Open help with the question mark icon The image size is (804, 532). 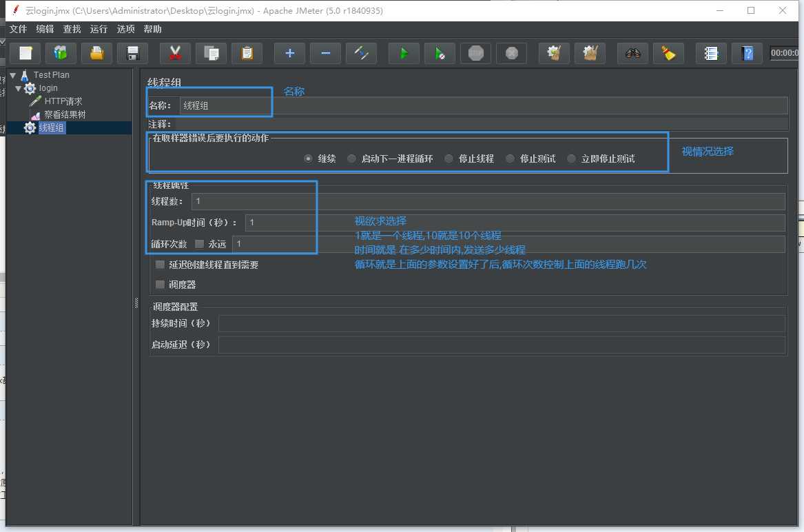(747, 53)
